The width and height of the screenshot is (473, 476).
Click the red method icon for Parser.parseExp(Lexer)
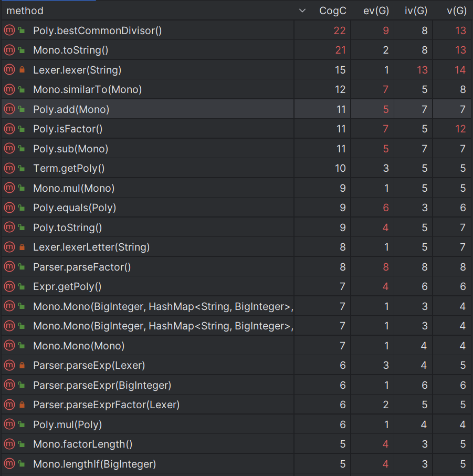(x=9, y=366)
